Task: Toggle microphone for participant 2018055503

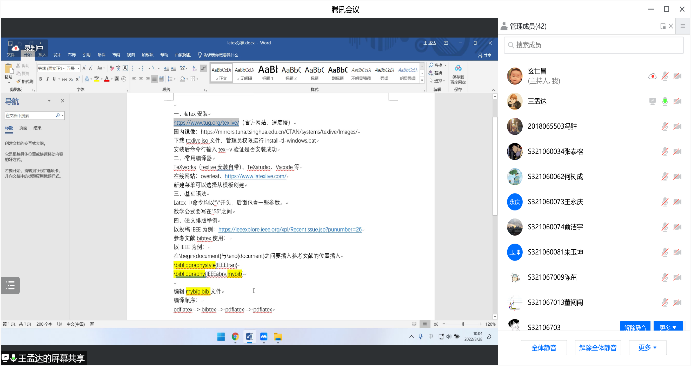Action: point(665,126)
